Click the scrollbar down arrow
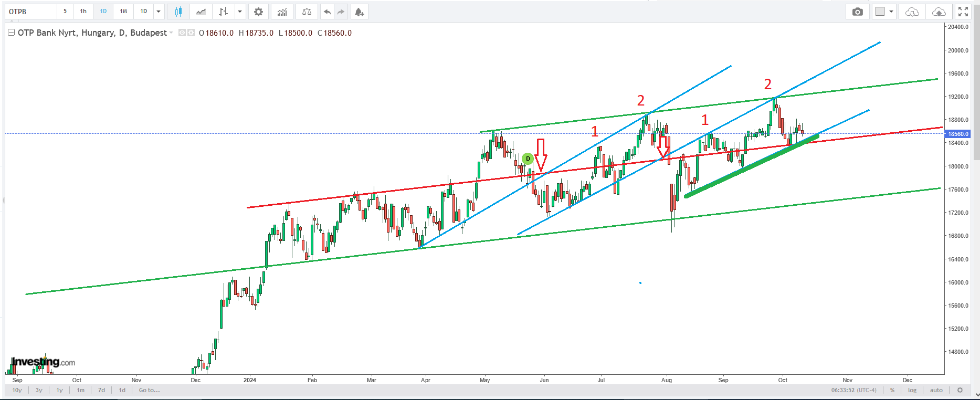 click(976, 395)
